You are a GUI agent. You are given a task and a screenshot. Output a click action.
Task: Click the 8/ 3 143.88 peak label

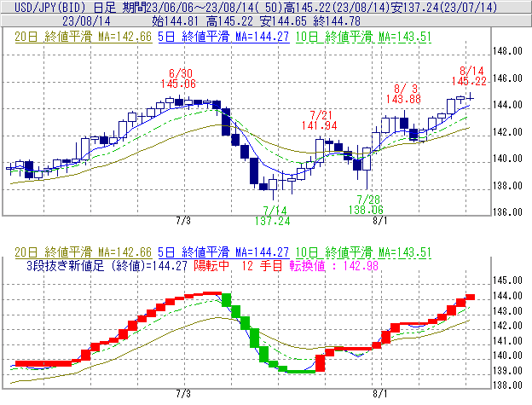click(403, 94)
